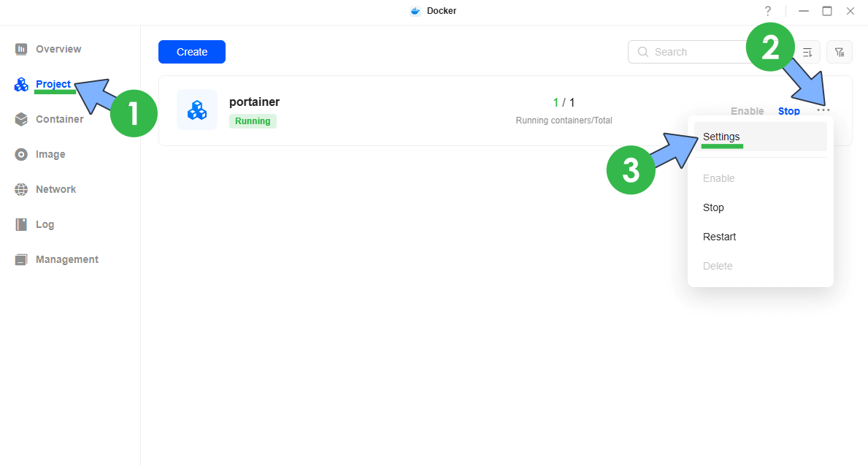Choose Settings from the context menu
The image size is (868, 466).
pos(721,137)
